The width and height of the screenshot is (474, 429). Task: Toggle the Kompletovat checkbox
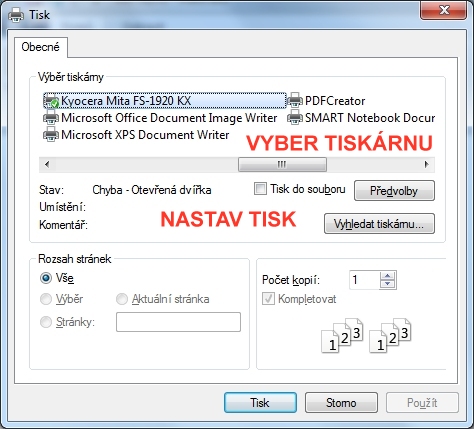point(268,299)
